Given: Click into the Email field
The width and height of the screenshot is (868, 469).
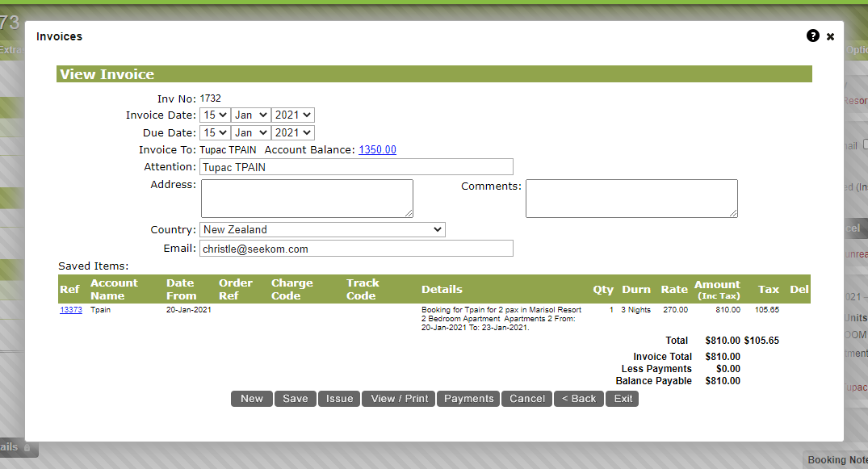Looking at the screenshot, I should coord(357,248).
